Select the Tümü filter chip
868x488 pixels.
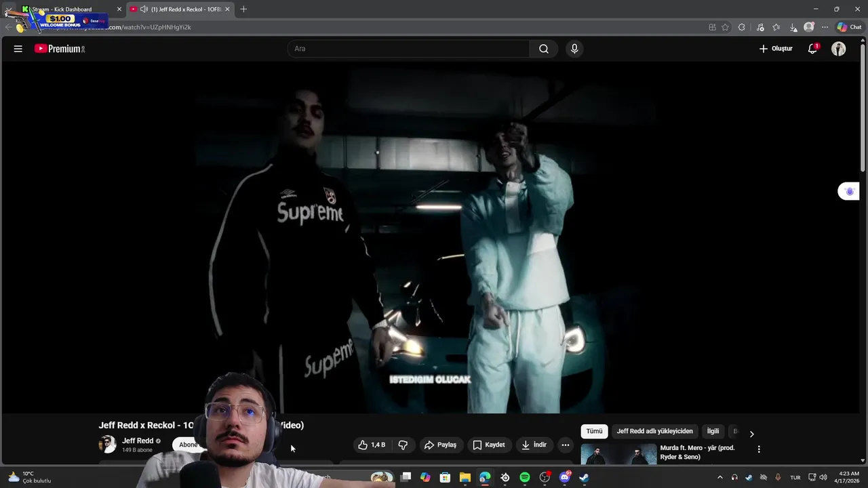(594, 431)
